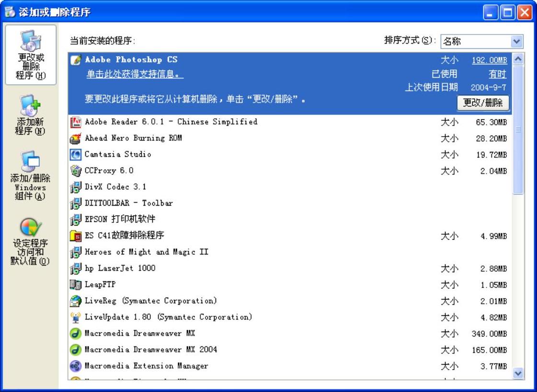Open the 添加新程序 sidebar option
537x392 pixels.
[x=31, y=115]
